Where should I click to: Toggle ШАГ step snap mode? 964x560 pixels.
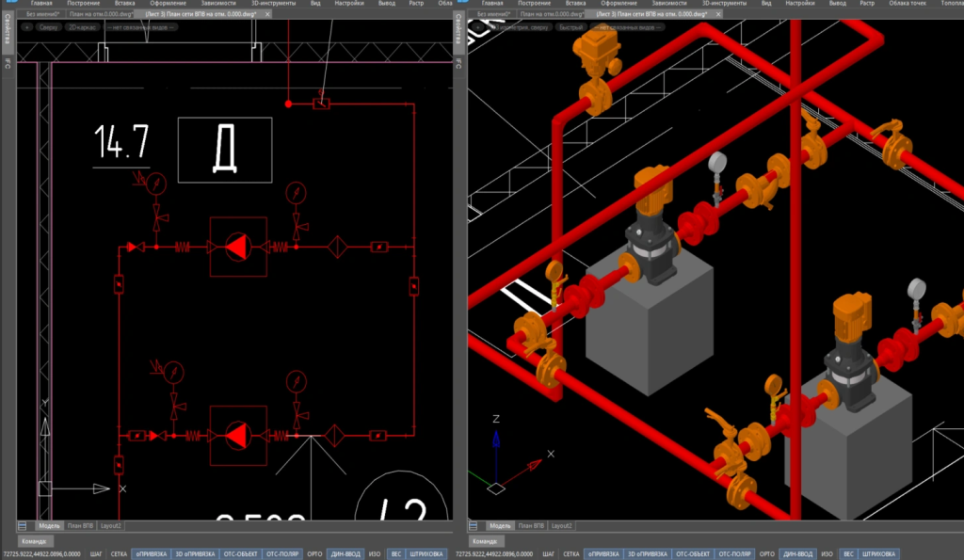tap(96, 554)
